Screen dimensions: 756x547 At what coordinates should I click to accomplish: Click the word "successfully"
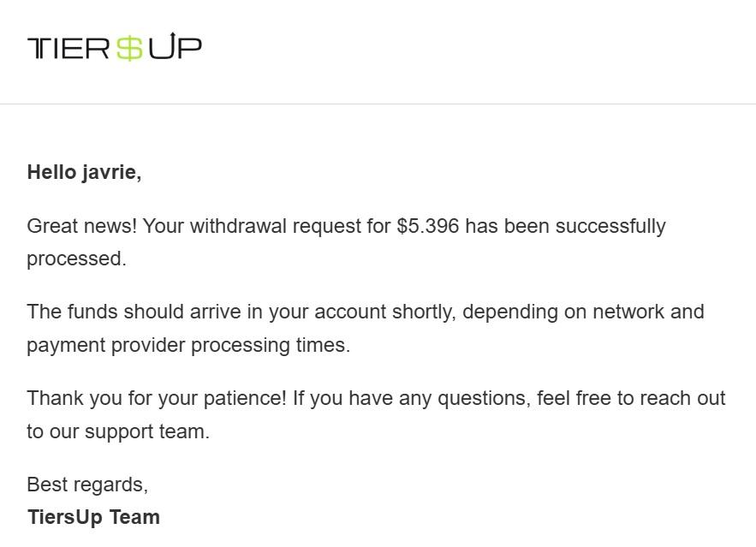(610, 227)
